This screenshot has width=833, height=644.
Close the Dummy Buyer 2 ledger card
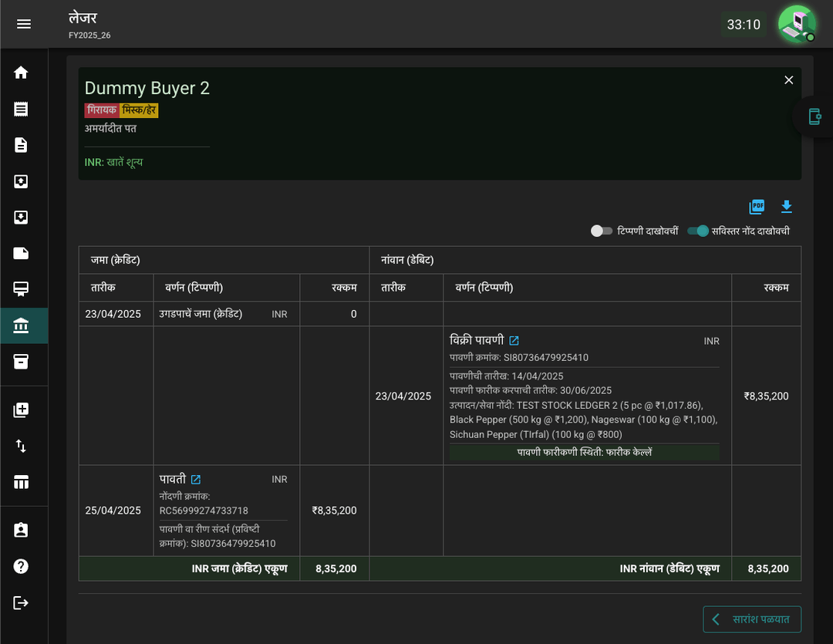click(788, 79)
